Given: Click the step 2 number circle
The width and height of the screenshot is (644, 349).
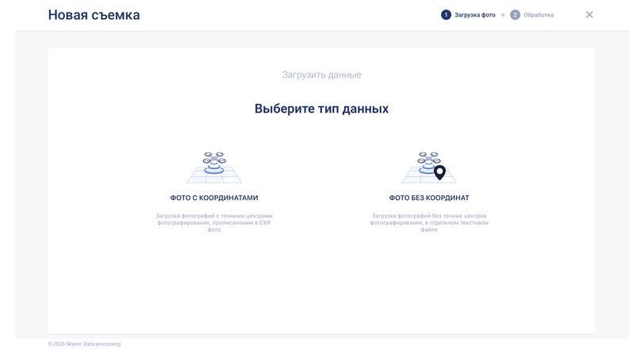Looking at the screenshot, I should click(x=515, y=15).
